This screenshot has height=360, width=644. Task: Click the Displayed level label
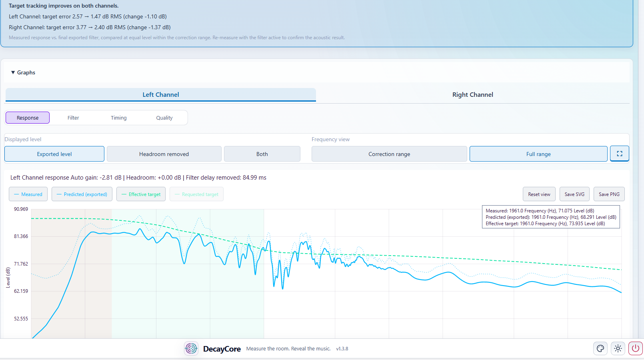point(23,139)
